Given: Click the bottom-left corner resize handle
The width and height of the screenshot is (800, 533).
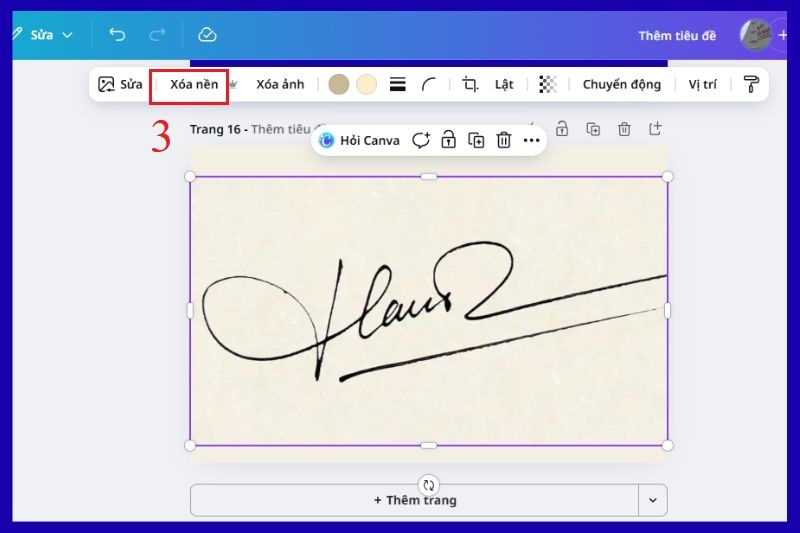Looking at the screenshot, I should (x=190, y=445).
